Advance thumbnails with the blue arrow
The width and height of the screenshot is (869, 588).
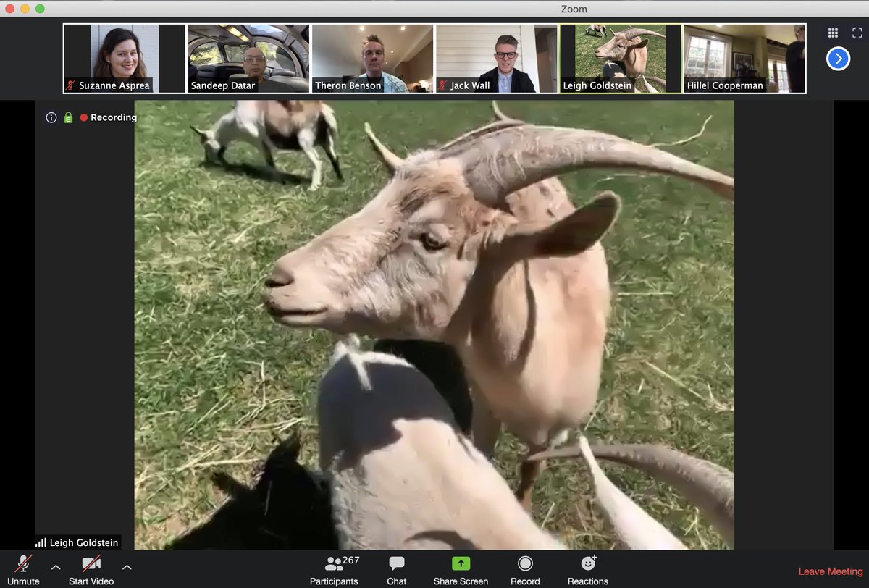coord(838,59)
